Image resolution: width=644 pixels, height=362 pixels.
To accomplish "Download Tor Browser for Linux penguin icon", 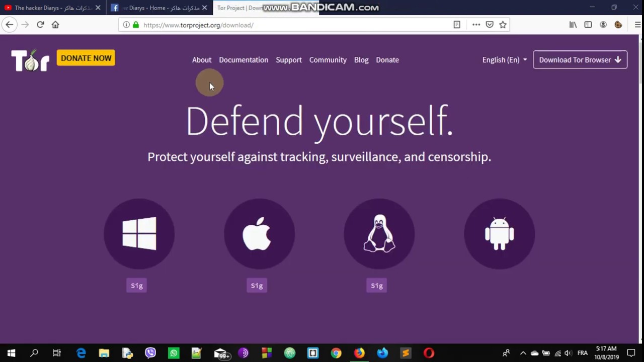I will tap(379, 234).
